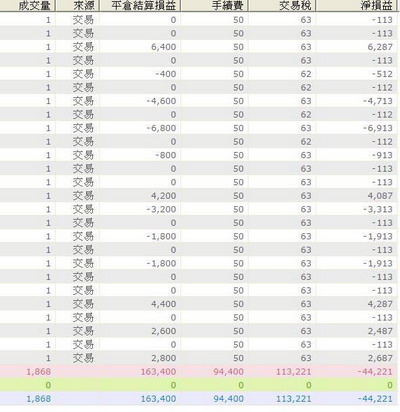Image resolution: width=400 pixels, height=412 pixels.
Task: Select the -6,800 settlement loss cell
Action: [161, 128]
